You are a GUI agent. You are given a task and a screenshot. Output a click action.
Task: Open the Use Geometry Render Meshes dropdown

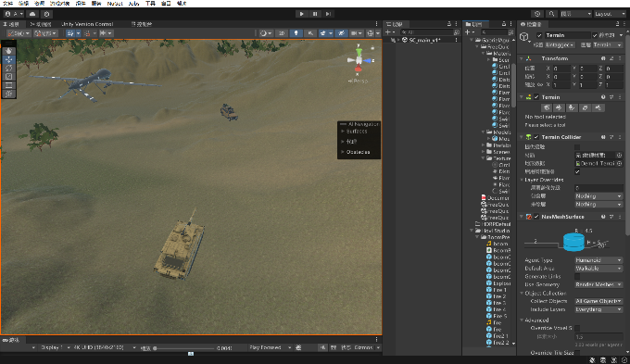point(598,284)
